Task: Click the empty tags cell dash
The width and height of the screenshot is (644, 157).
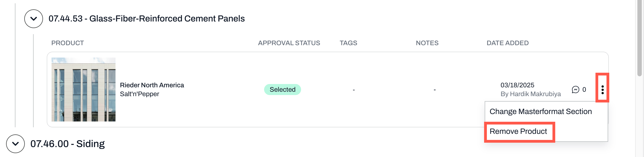Action: click(354, 90)
